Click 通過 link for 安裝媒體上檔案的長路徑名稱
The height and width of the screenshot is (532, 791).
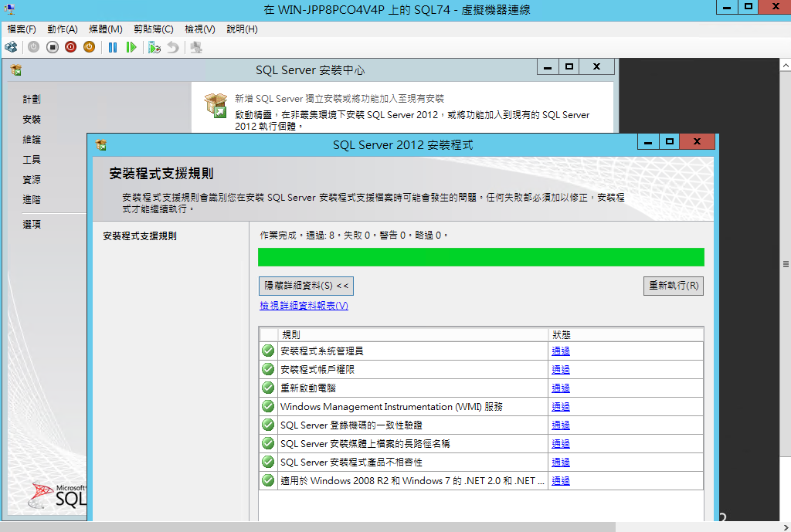click(x=561, y=444)
